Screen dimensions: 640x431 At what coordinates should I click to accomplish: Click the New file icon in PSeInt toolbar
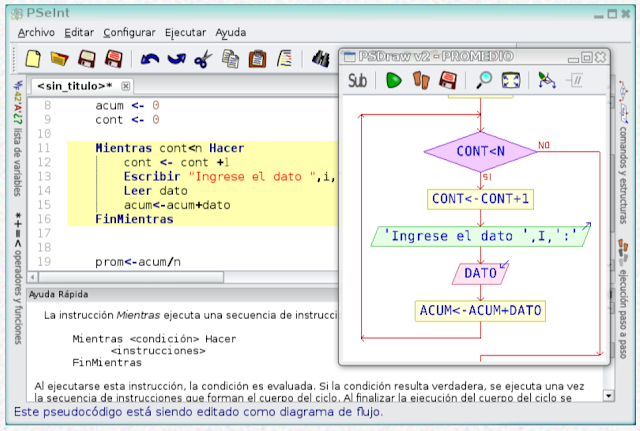point(33,59)
